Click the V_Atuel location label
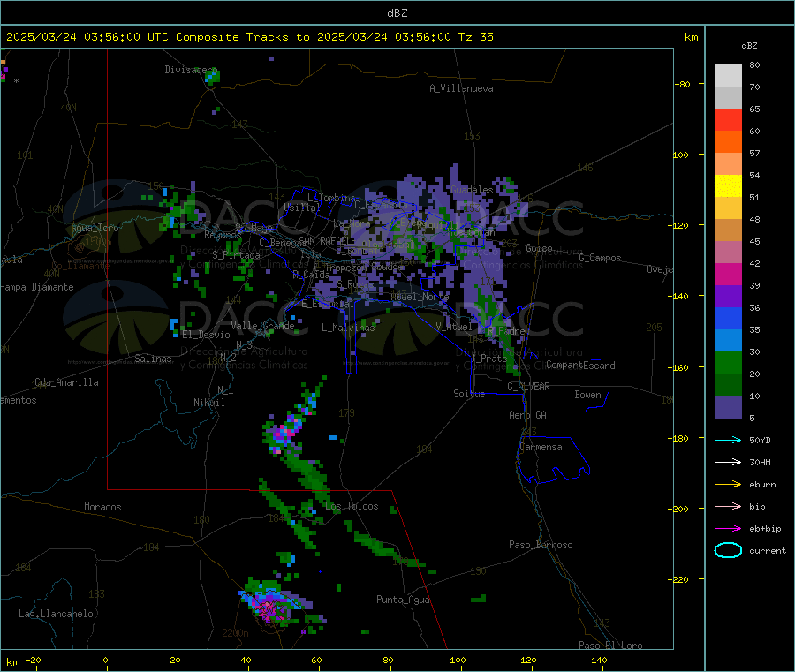This screenshot has width=795, height=672. 454,327
